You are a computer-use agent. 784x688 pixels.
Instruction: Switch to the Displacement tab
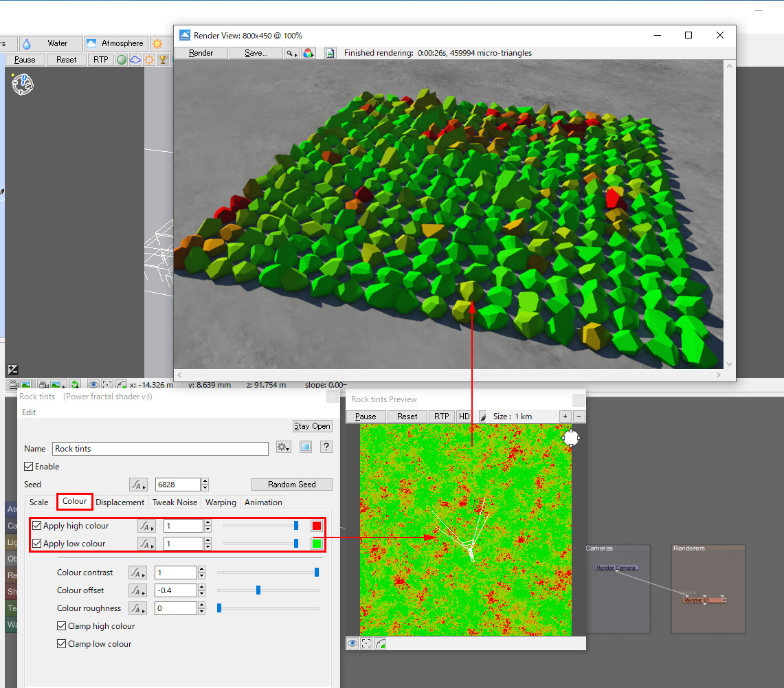[x=120, y=502]
